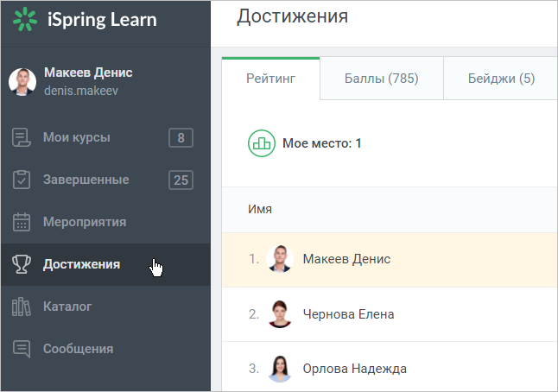This screenshot has height=392, width=558.
Task: Click the Достижения page heading
Action: pos(293,16)
